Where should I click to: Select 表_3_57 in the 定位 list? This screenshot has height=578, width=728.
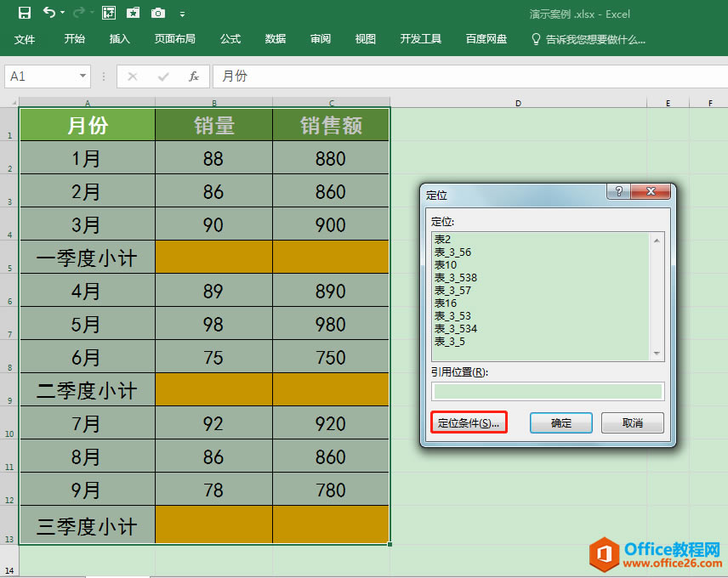(542, 290)
